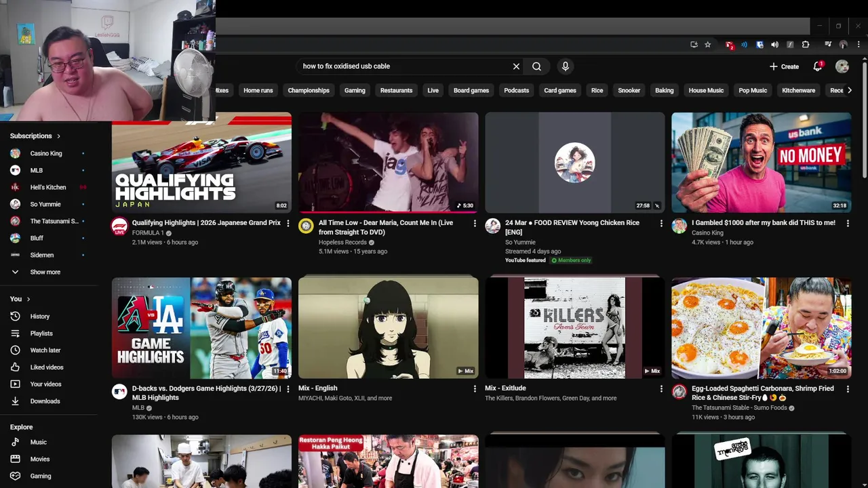This screenshot has width=868, height=488.
Task: Open options for Egg-Loaded Spaghetti Carbonara video
Action: pos(848,389)
